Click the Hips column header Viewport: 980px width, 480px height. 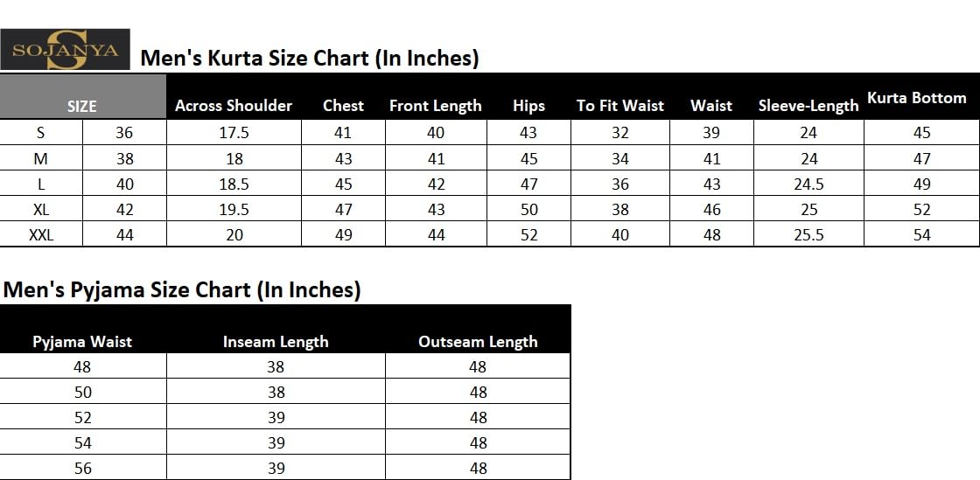click(x=528, y=106)
